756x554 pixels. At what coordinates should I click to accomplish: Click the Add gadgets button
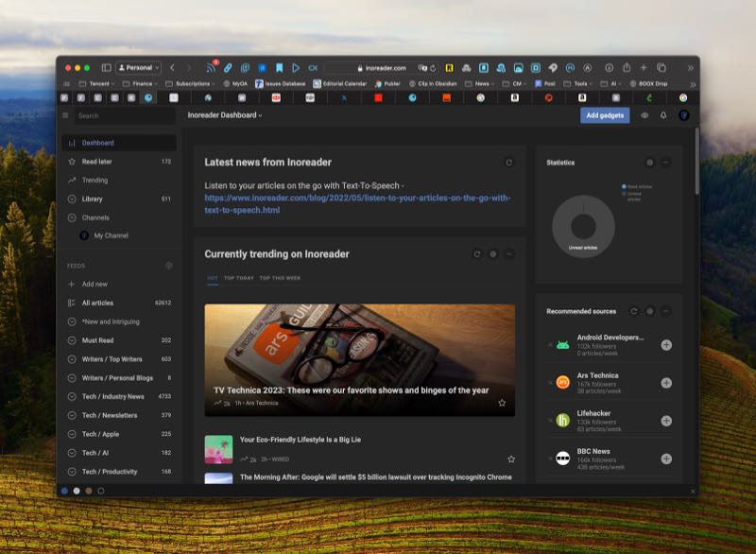(604, 115)
